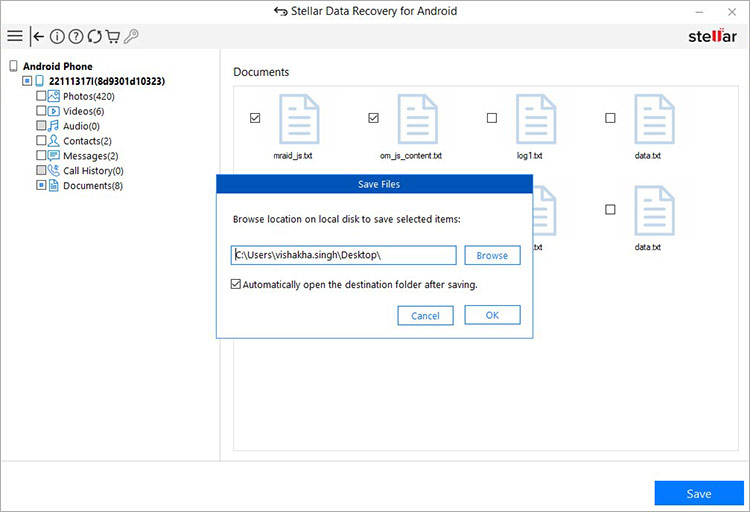Click the activation key icon
This screenshot has height=512, width=750.
tap(131, 36)
